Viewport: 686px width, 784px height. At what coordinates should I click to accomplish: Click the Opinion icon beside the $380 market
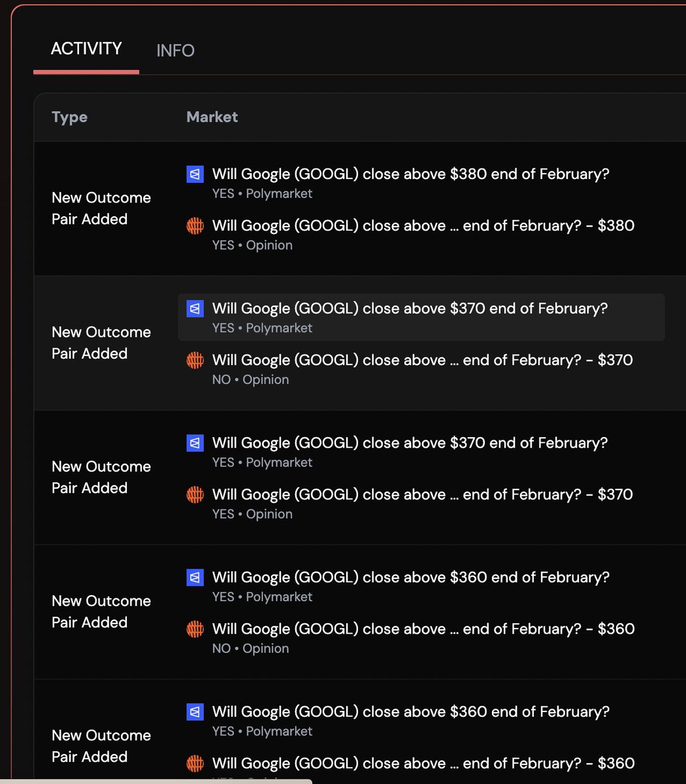(x=195, y=226)
